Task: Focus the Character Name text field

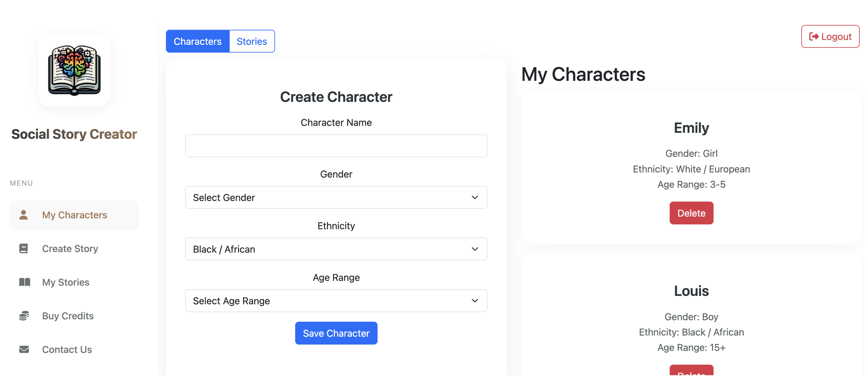Action: point(336,146)
